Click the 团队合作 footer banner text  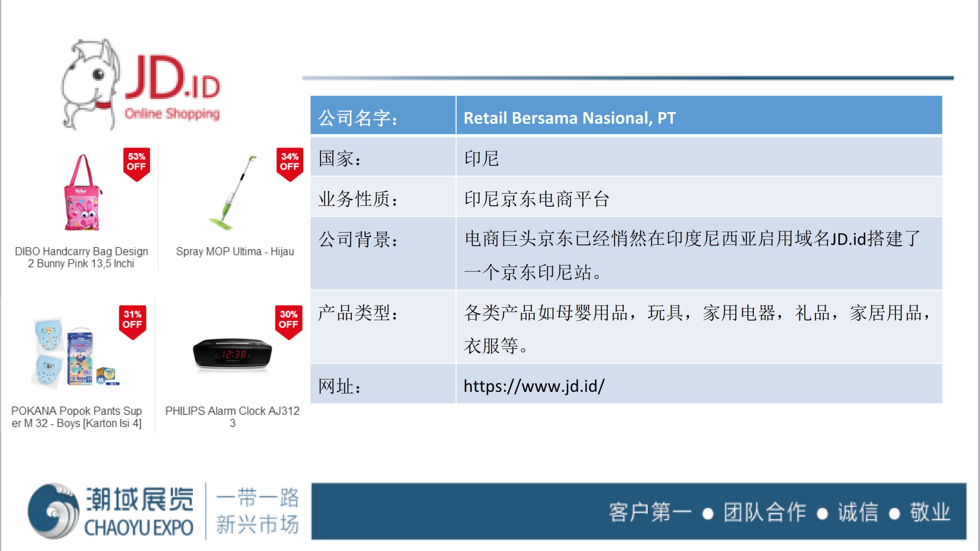click(765, 512)
